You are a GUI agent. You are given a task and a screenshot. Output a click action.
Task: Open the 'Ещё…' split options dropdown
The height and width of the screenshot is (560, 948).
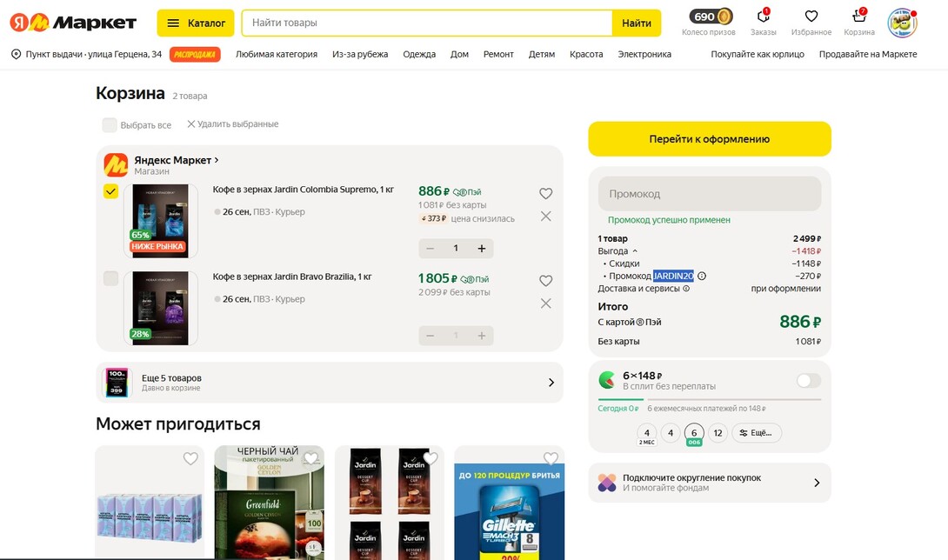756,432
